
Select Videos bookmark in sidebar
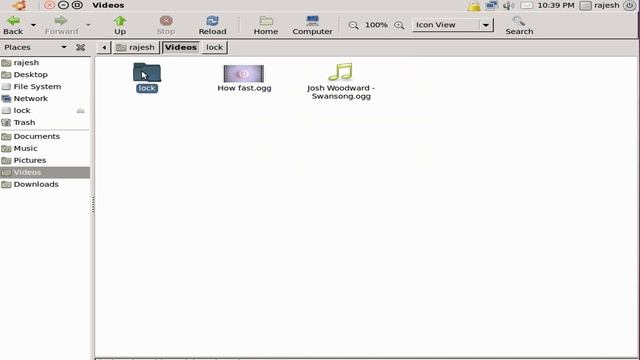coord(45,172)
